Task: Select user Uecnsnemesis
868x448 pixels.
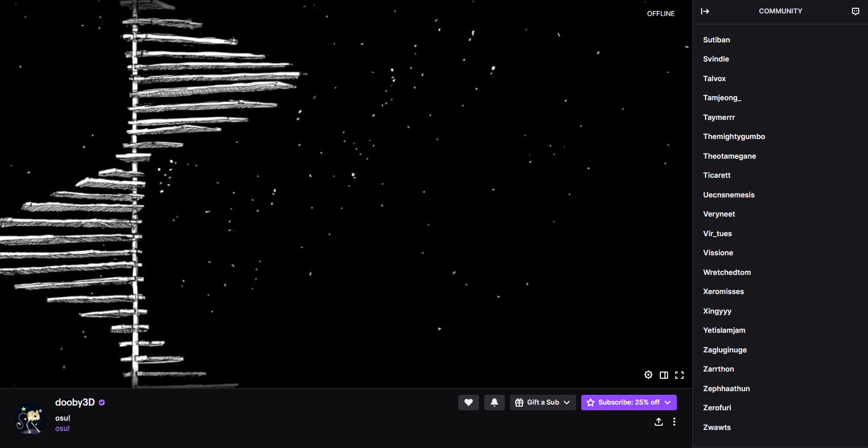Action: tap(729, 195)
